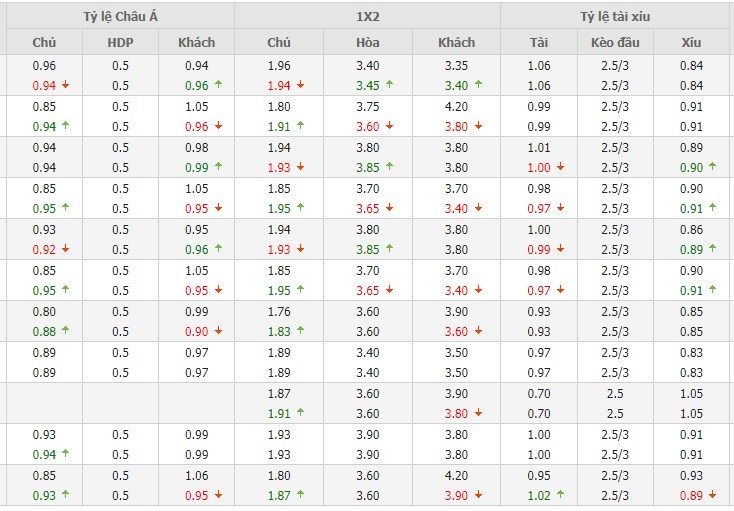Click the HDP column header
734x511 pixels.
click(x=120, y=42)
